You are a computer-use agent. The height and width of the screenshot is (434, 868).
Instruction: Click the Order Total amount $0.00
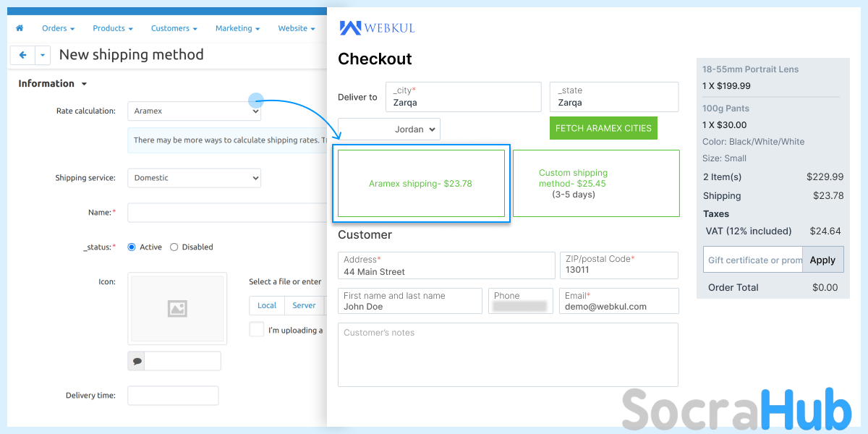(825, 287)
